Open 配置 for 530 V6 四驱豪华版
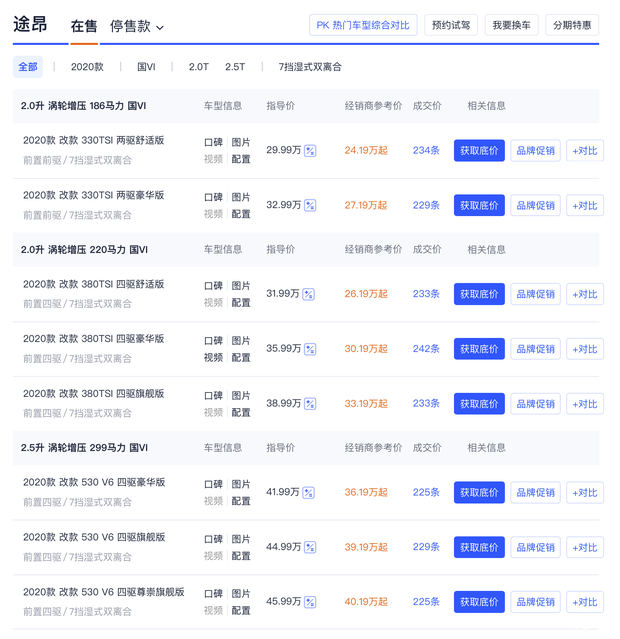The width and height of the screenshot is (620, 639). tap(241, 501)
